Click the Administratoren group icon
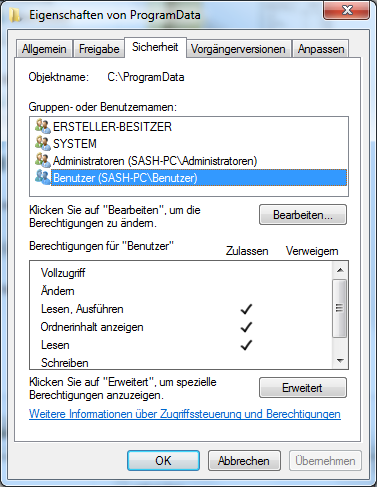Image resolution: width=377 pixels, height=487 pixels. click(x=43, y=161)
